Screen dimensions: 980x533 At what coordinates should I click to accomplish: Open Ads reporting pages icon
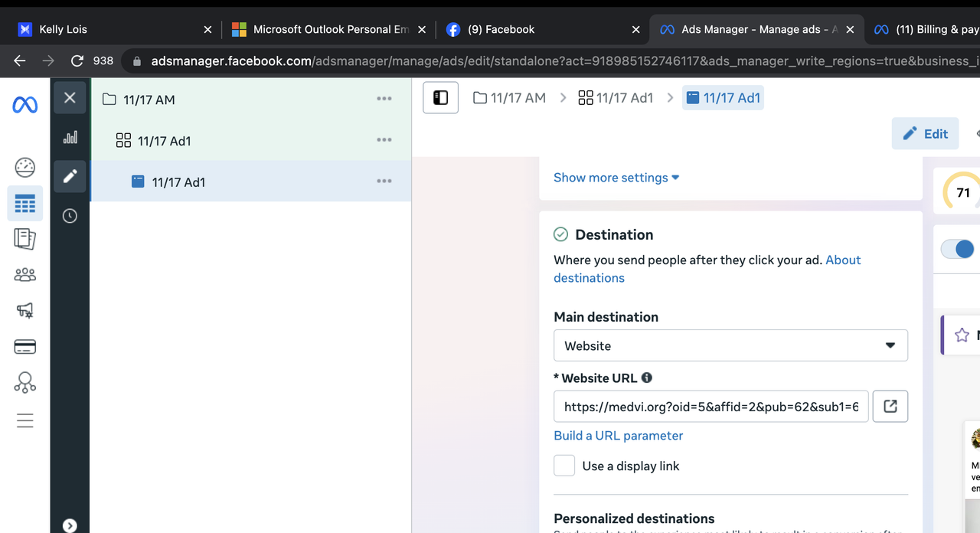click(25, 239)
